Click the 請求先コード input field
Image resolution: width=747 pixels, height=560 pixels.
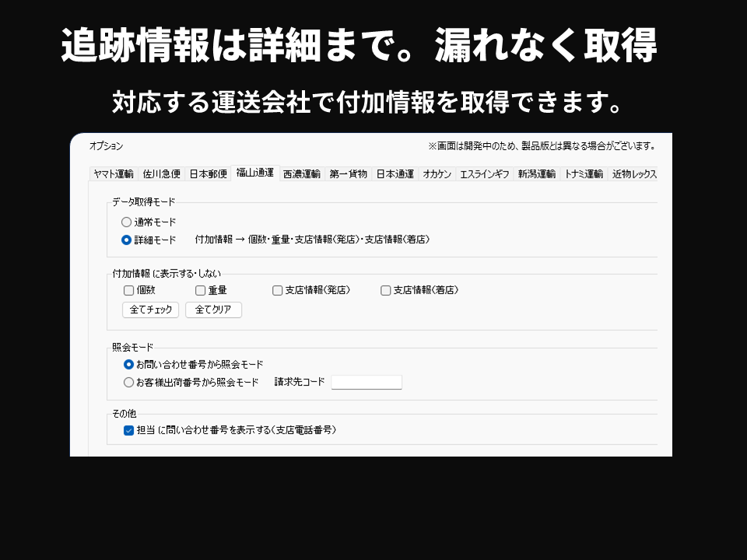tap(366, 382)
